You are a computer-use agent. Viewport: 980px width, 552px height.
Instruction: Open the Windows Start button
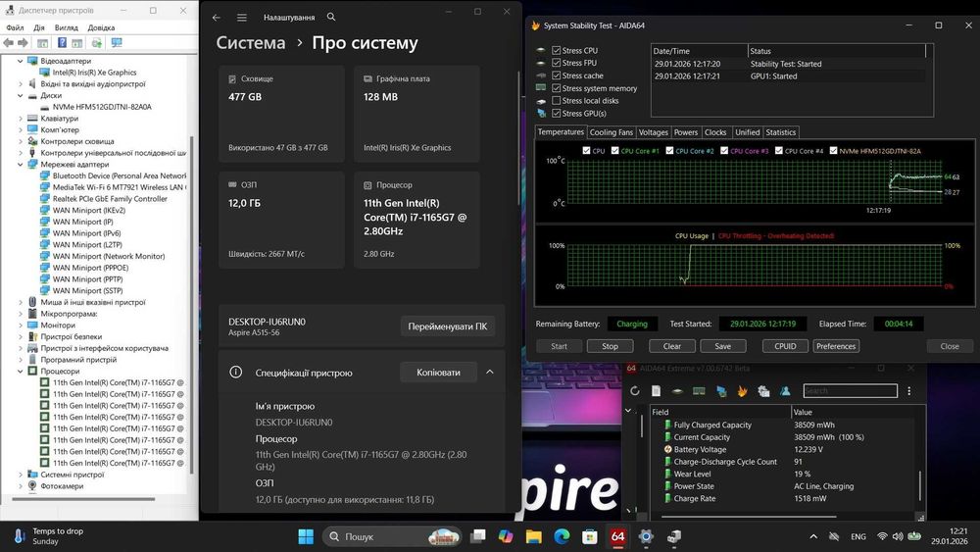point(306,536)
